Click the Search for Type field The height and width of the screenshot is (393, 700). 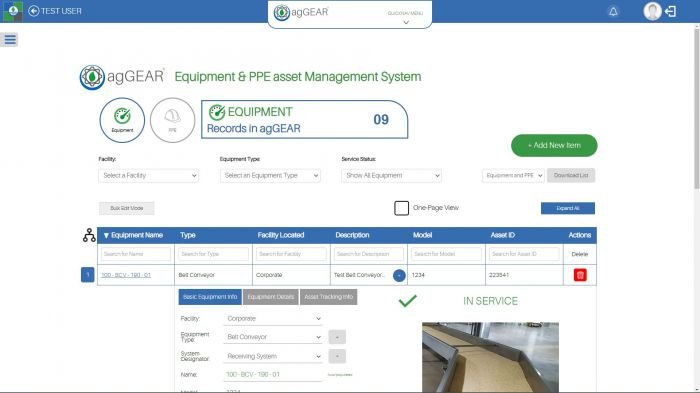click(x=213, y=254)
